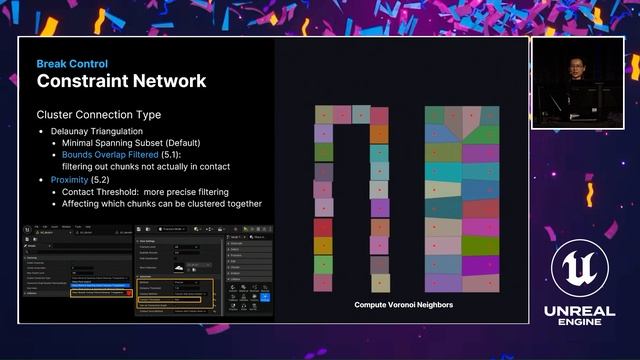
Task: Click the search box in the left details panel
Action: (x=78, y=252)
